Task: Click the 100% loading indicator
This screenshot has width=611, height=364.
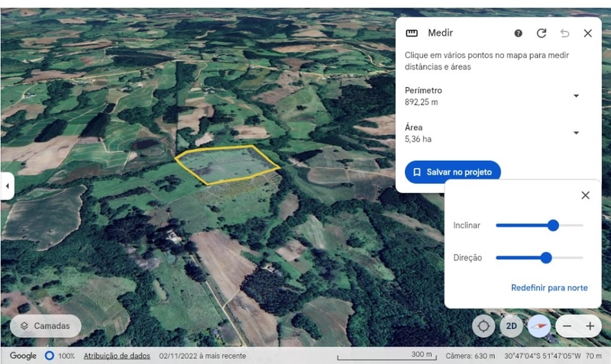Action: pyautogui.click(x=60, y=356)
